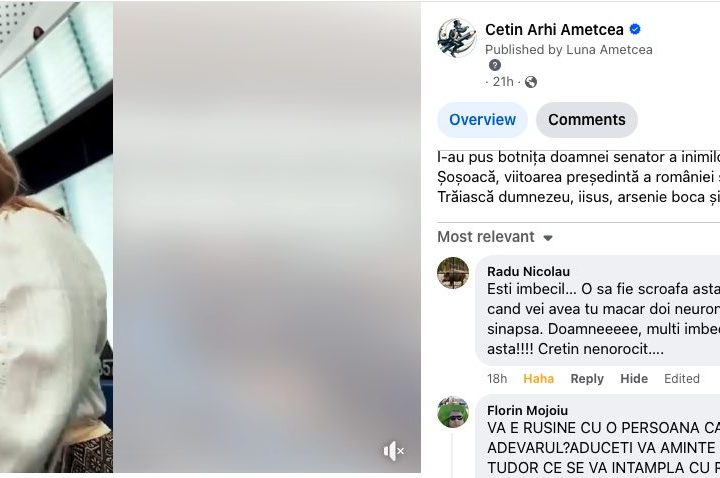Click the public globe audience icon
This screenshot has height=478, width=720.
pyautogui.click(x=531, y=82)
